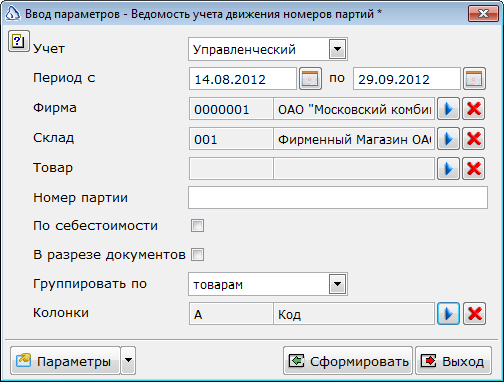This screenshot has width=504, height=382.
Task: Click the Номер партии label
Action: tap(80, 198)
